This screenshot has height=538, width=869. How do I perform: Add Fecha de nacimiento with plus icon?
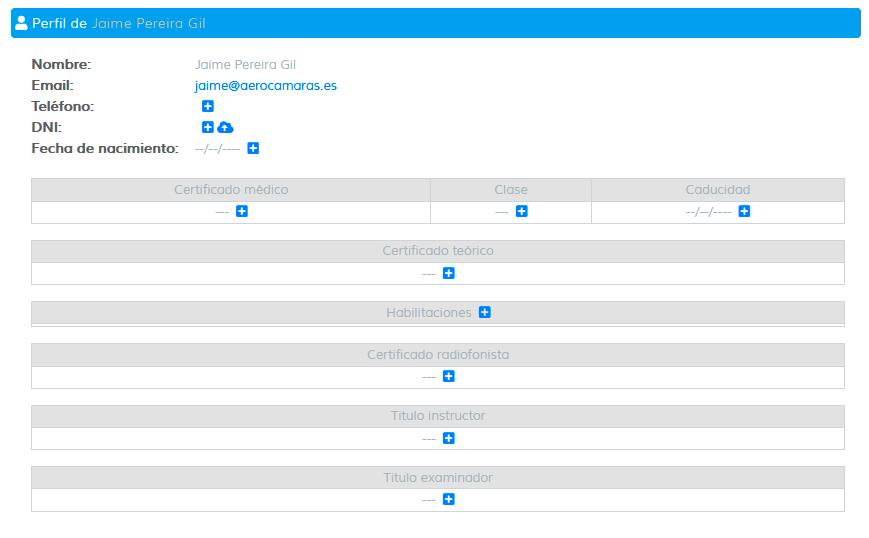click(x=254, y=149)
